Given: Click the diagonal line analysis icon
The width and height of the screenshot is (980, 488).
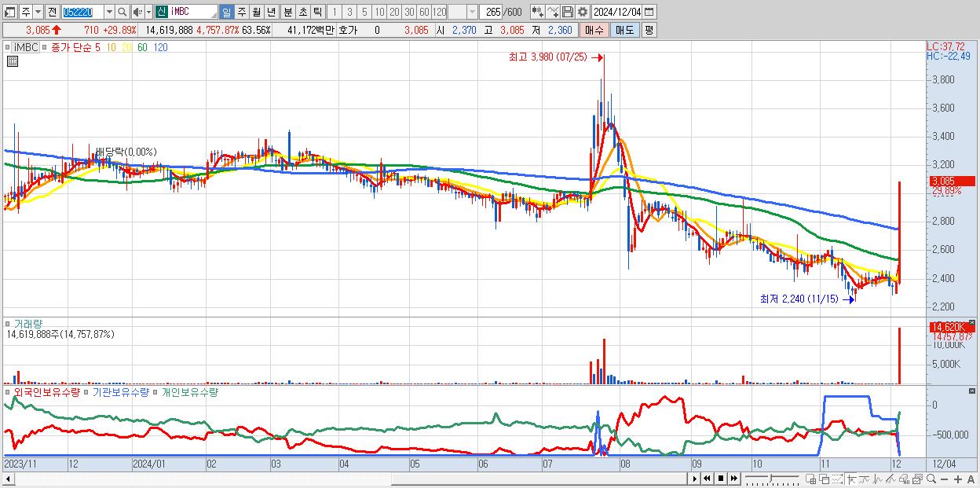Looking at the screenshot, I should tap(890, 479).
